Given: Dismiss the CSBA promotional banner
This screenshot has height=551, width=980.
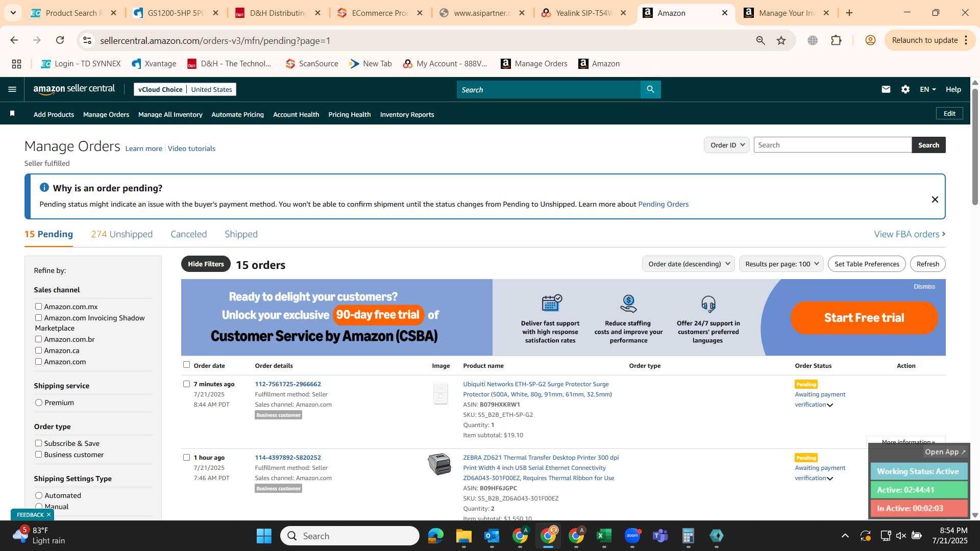Looking at the screenshot, I should (x=924, y=287).
